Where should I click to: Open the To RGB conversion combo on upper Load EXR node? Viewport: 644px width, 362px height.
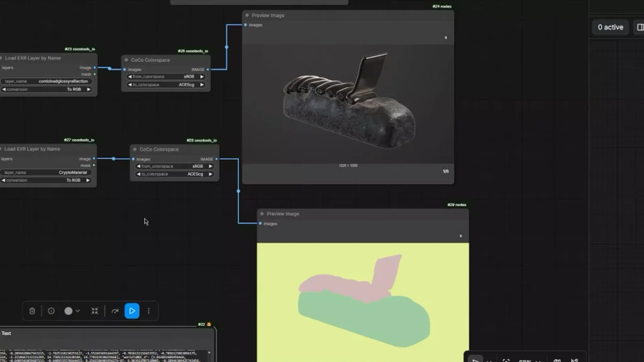46,89
